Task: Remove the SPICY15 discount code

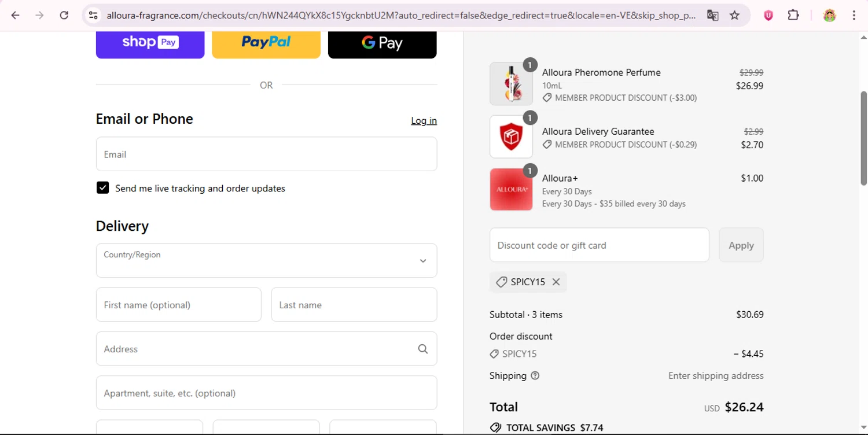Action: 556,282
